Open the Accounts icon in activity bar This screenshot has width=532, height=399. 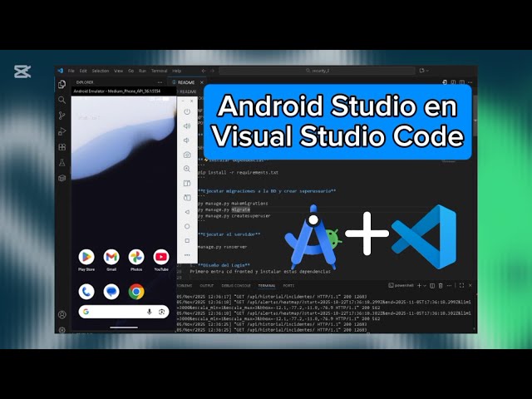pos(62,315)
